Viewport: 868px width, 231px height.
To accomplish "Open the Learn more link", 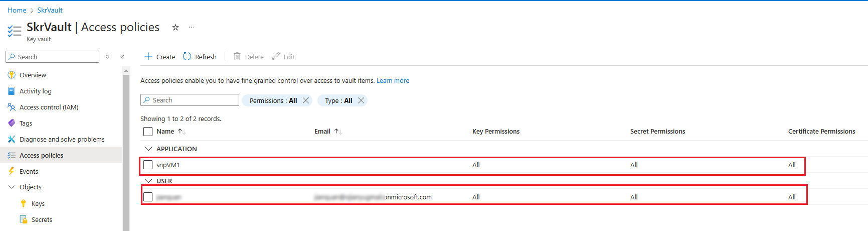I will 393,80.
